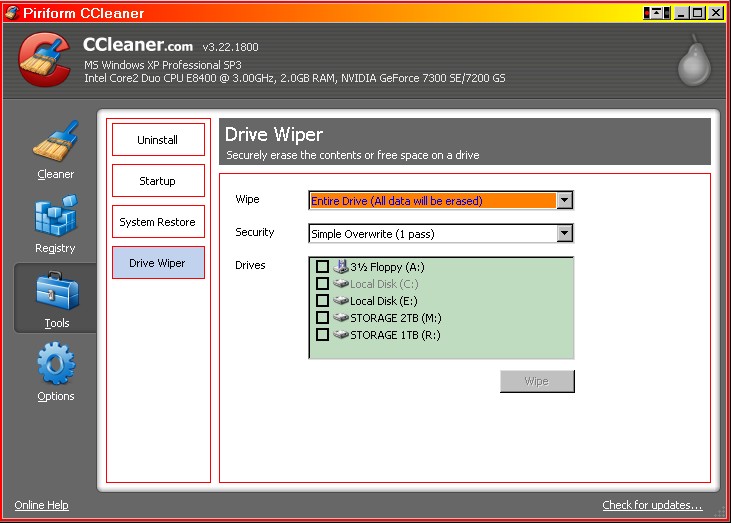Click the Local Disk (C:) drive icon
The width and height of the screenshot is (731, 523).
click(341, 283)
